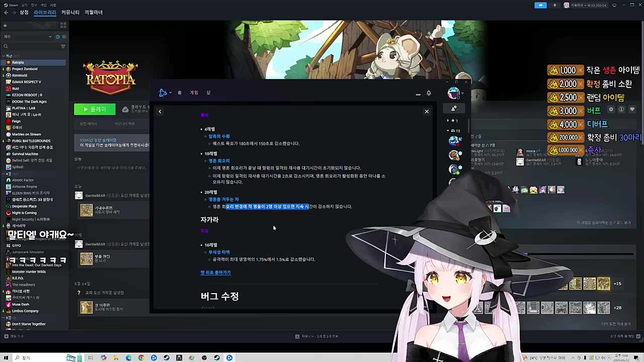Close the patch notes panel
This screenshot has height=362, width=644.
coord(427,112)
